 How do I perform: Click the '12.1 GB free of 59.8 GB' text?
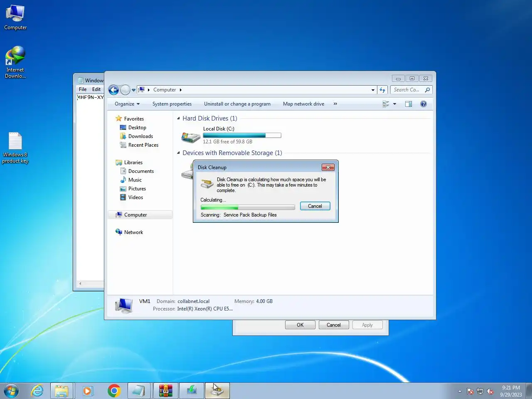coord(228,142)
